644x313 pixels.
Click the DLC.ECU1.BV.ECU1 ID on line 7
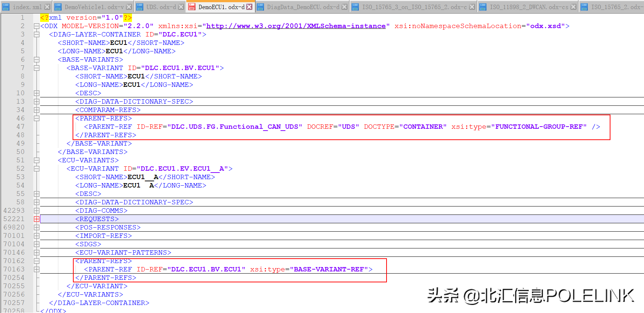point(180,68)
